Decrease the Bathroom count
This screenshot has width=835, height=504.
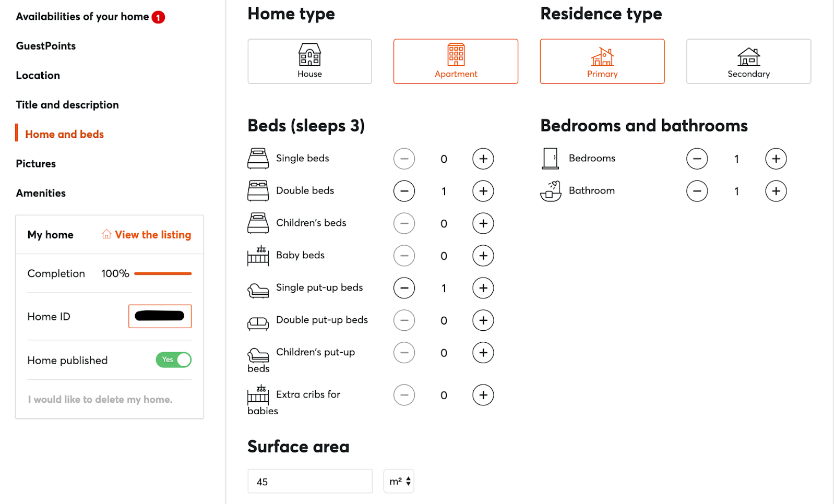click(x=697, y=191)
